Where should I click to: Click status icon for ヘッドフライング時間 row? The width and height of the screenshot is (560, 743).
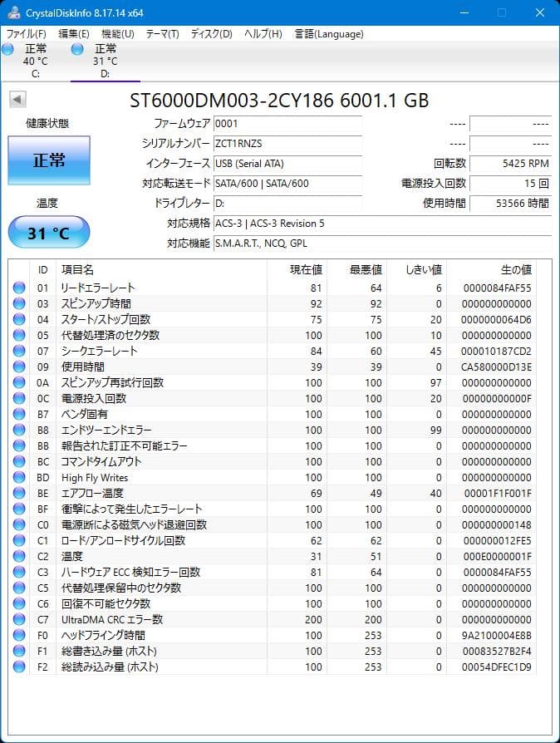pos(19,635)
